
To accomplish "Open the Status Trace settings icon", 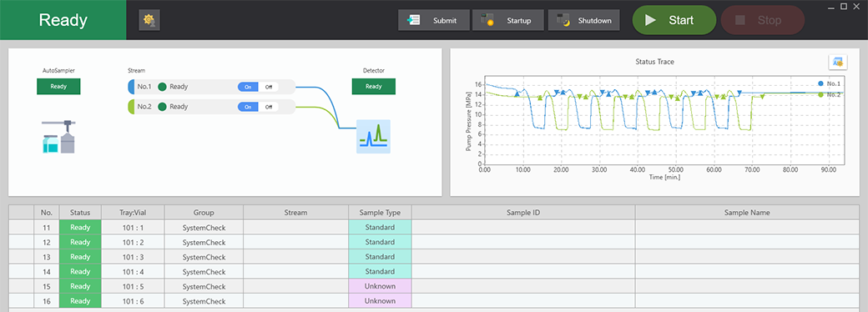I will click(x=838, y=63).
